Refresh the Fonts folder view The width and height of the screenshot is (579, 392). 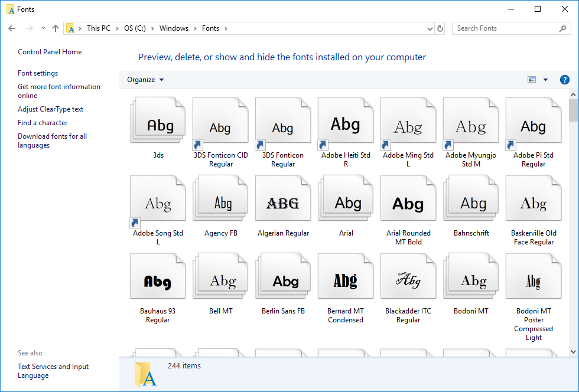point(440,28)
